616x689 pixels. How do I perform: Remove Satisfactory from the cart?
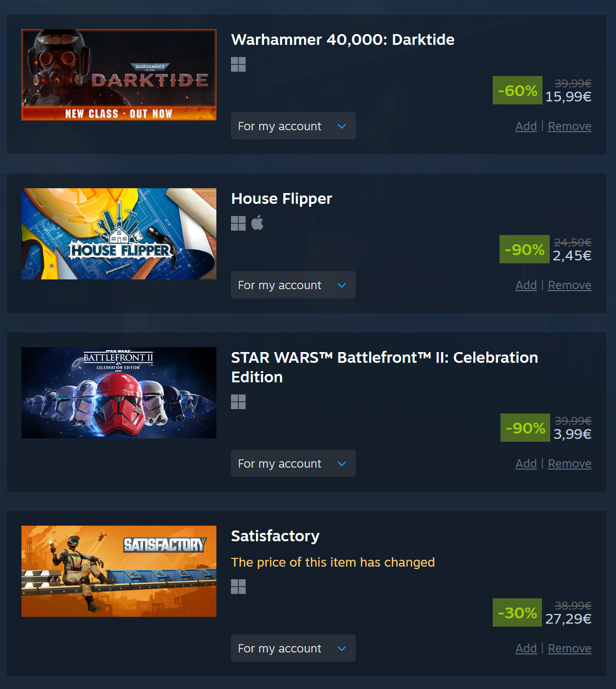coord(570,649)
